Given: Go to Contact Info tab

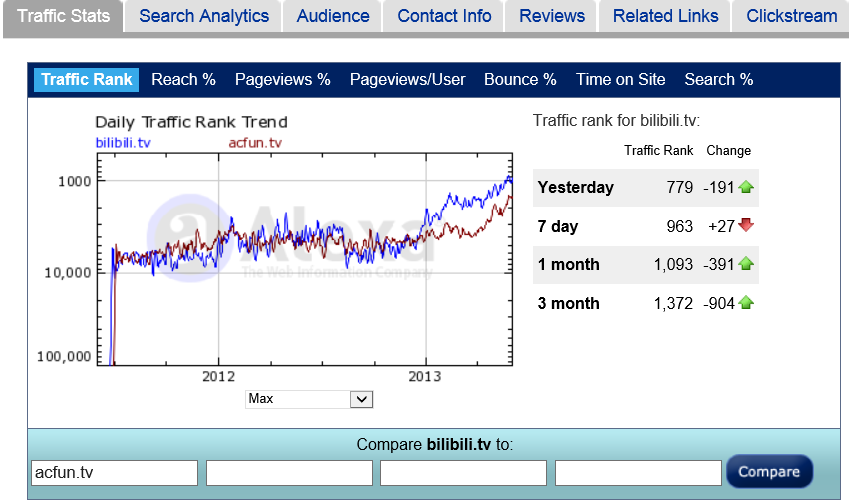Looking at the screenshot, I should (x=444, y=16).
